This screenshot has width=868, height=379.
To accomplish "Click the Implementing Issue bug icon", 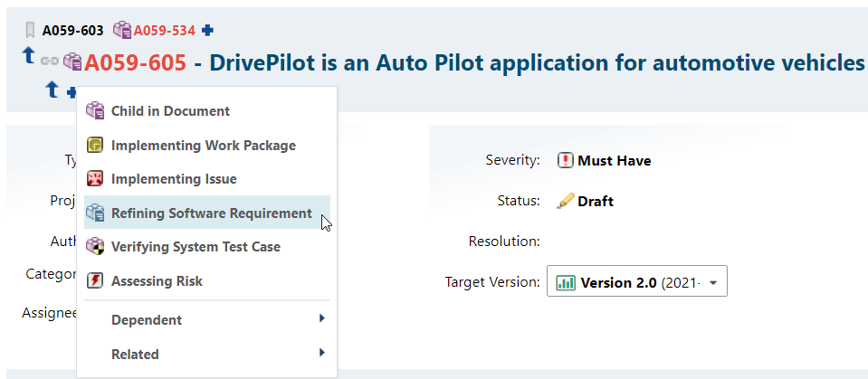I will click(95, 179).
